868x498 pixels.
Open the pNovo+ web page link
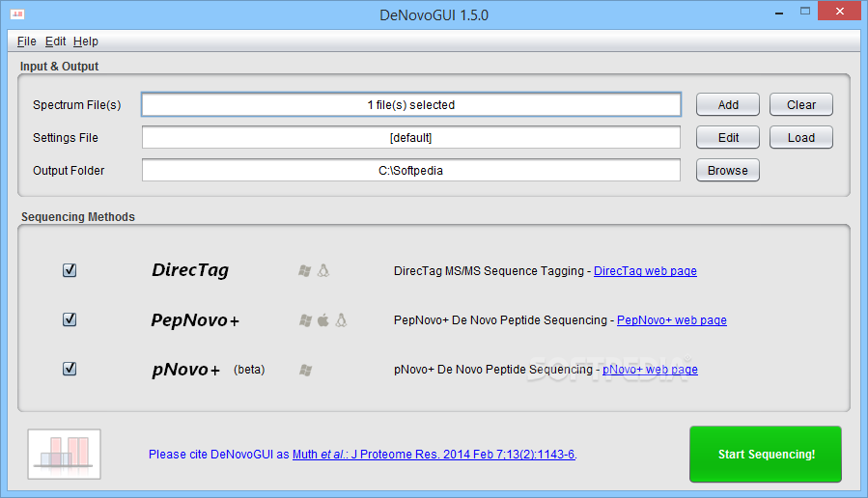(x=650, y=370)
